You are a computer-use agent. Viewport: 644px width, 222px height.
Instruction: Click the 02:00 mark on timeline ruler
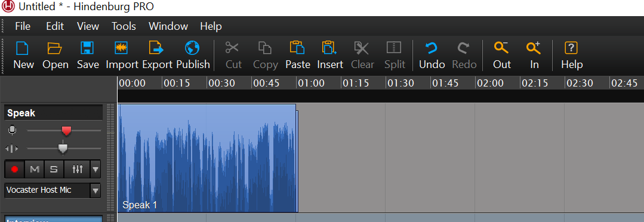click(x=490, y=84)
